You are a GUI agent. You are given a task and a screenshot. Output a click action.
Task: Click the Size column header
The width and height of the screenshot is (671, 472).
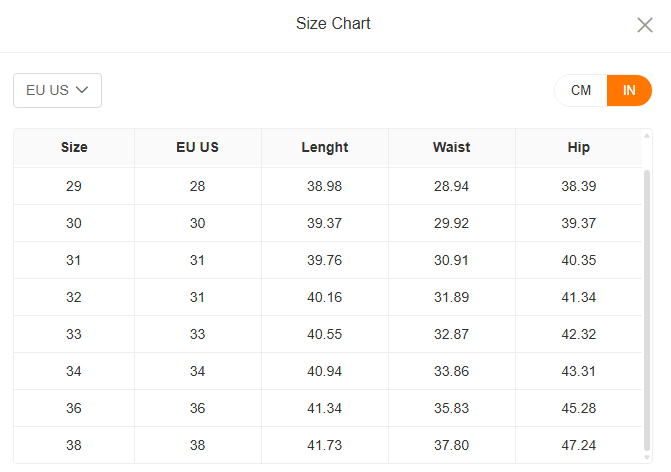point(74,148)
